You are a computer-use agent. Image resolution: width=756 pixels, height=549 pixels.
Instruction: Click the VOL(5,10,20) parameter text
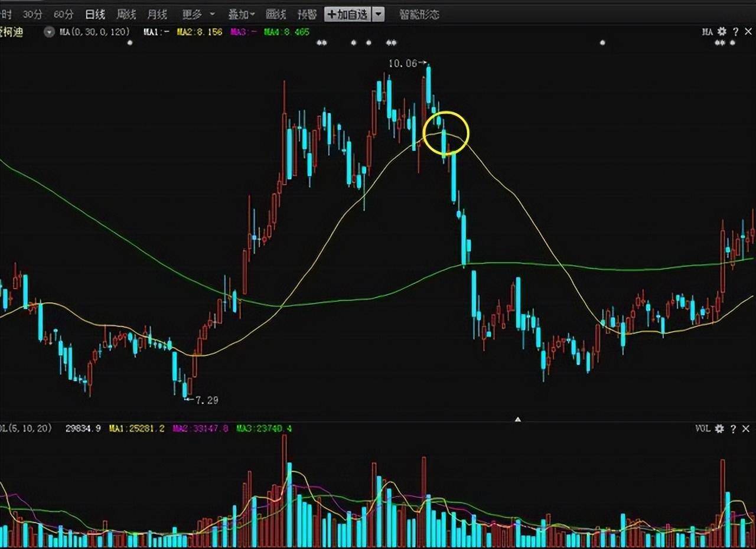26,428
